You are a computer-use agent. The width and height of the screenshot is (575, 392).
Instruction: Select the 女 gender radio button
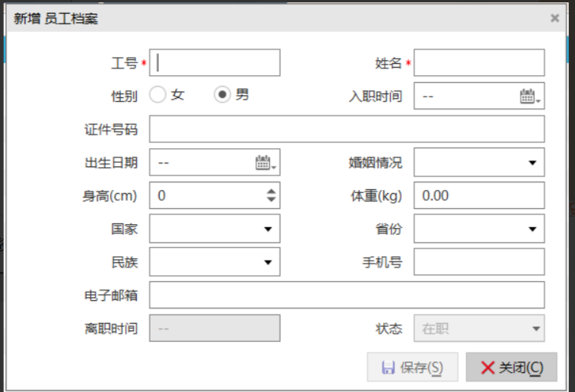157,95
